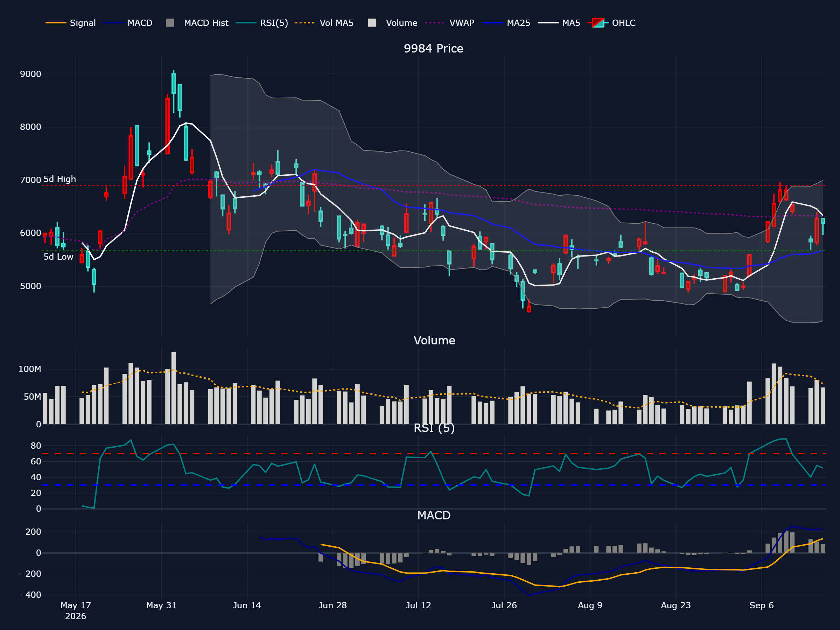
Task: Click the 60 tick on the RSI axis
Action: [36, 461]
